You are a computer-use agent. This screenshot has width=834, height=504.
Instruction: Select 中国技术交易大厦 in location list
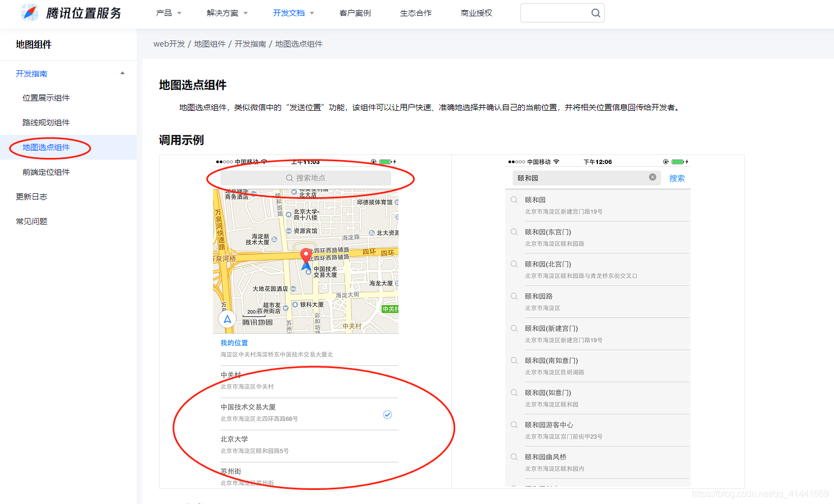point(309,413)
